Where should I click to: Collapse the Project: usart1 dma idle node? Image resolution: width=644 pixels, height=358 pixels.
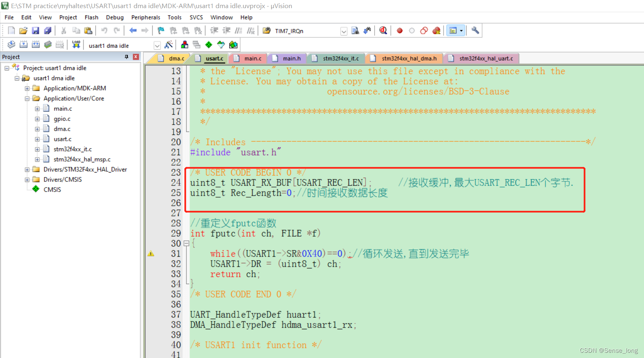coord(7,68)
